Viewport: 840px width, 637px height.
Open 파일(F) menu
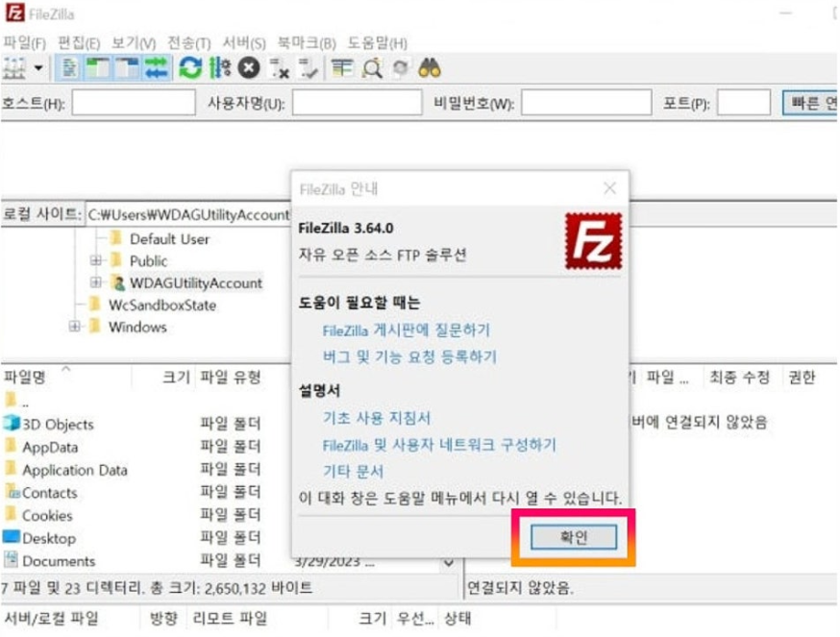click(25, 42)
